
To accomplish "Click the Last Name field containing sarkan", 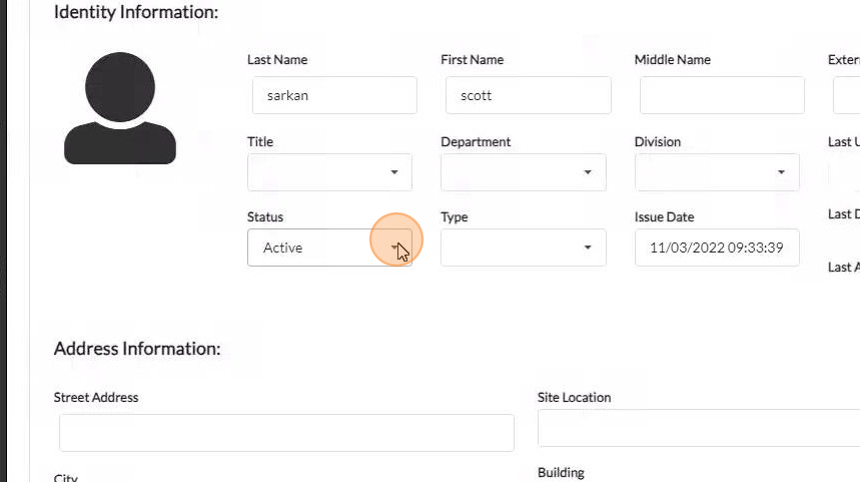I will [335, 95].
